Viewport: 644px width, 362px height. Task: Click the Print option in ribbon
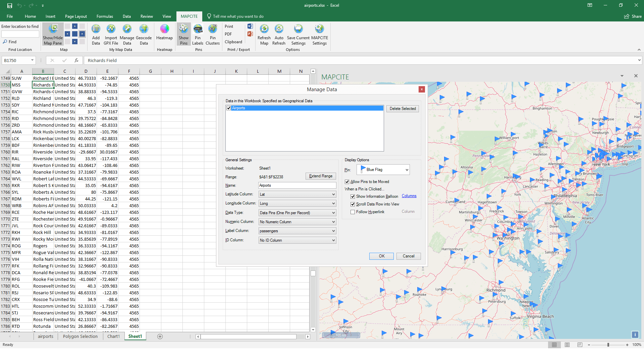229,26
